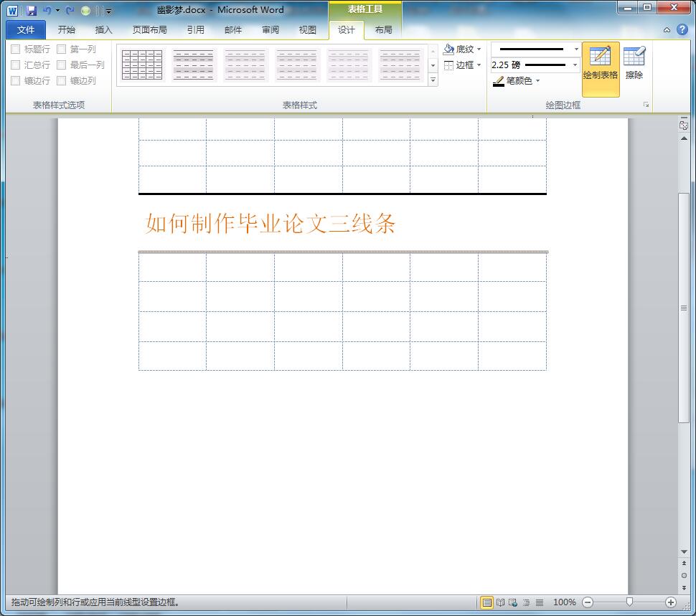Switch to Web Layout view icon
The image size is (696, 616).
pyautogui.click(x=513, y=602)
